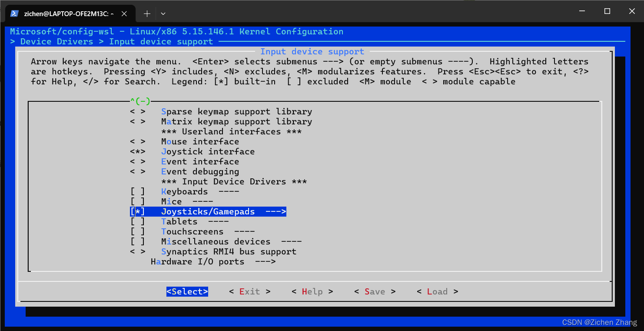Toggle Joystick interface built-in marker
The width and height of the screenshot is (644, 331).
point(138,152)
